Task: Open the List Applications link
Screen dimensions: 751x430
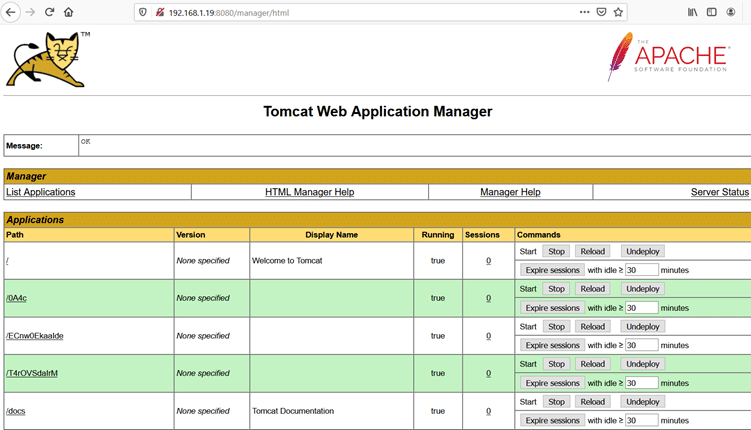Action: click(x=41, y=192)
